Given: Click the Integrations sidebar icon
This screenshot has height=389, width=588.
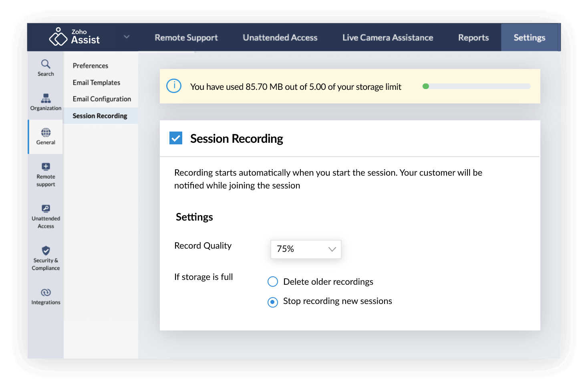Looking at the screenshot, I should tap(46, 292).
